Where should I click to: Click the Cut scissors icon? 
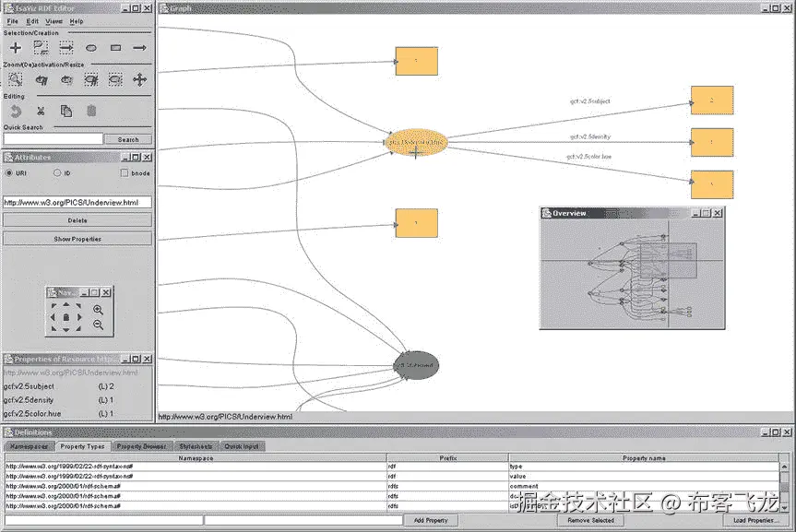click(x=41, y=111)
